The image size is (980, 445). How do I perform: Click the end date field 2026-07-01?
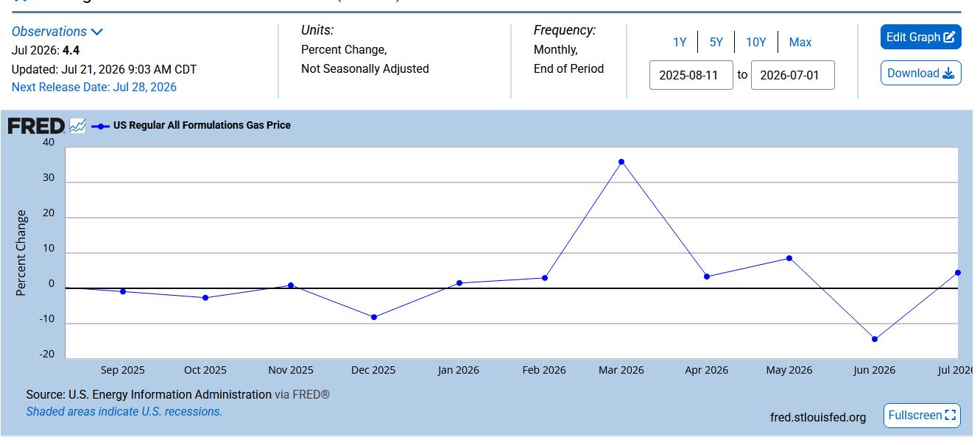793,75
